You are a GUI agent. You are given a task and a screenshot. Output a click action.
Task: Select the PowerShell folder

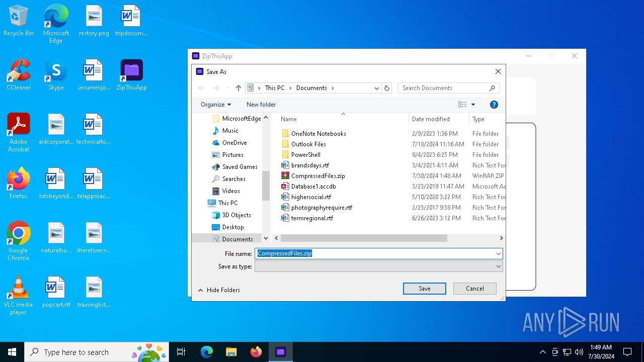click(x=306, y=155)
